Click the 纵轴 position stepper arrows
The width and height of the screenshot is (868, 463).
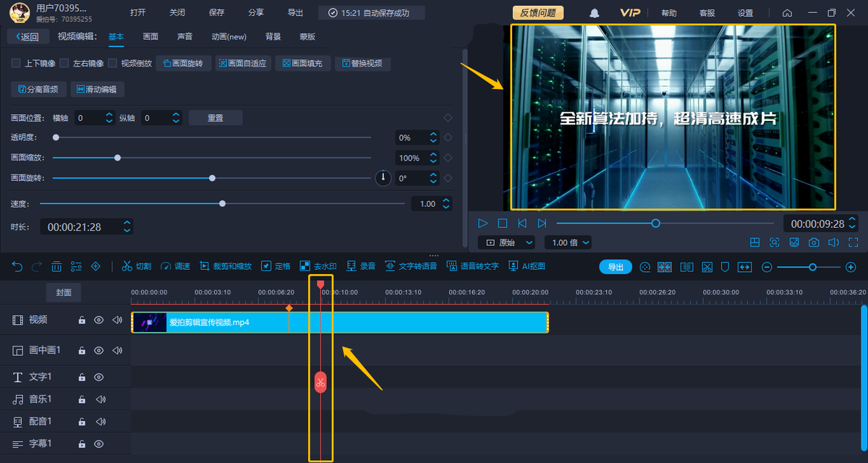(176, 118)
